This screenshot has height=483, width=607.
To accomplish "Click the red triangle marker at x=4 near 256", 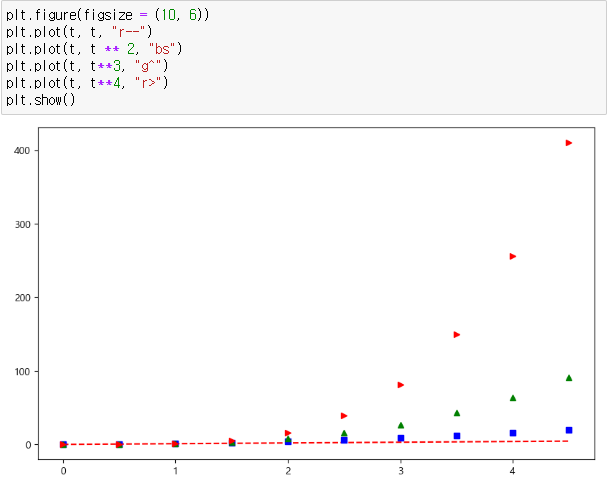I will pyautogui.click(x=513, y=256).
